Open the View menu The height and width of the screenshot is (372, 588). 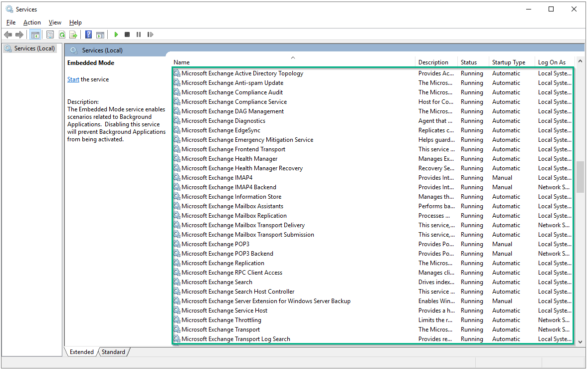tap(55, 22)
